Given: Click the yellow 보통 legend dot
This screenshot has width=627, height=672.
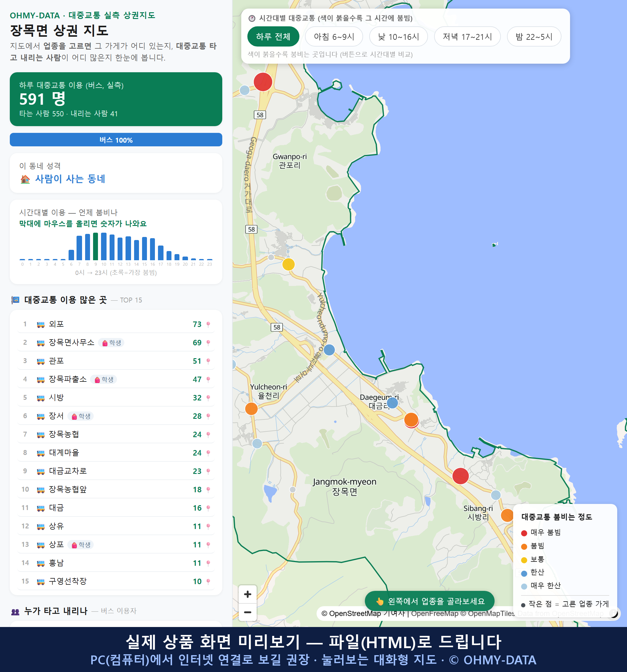Looking at the screenshot, I should [x=524, y=560].
